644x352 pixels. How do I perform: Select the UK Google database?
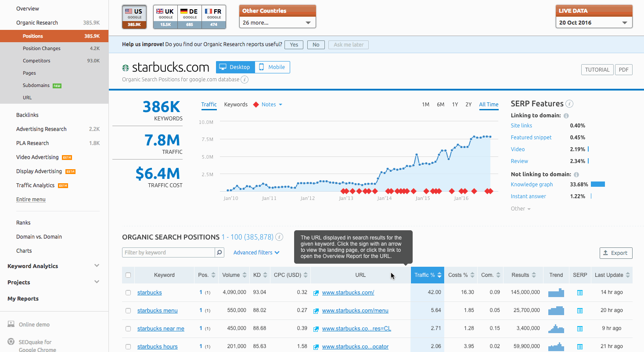pyautogui.click(x=165, y=17)
